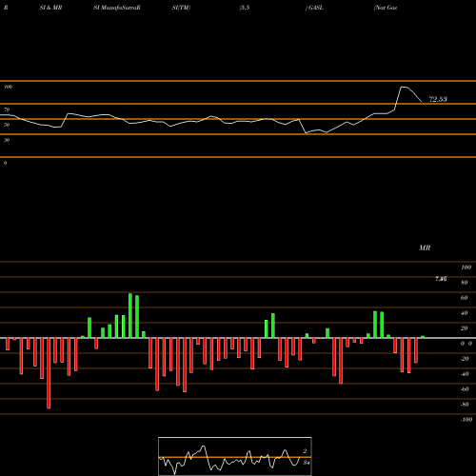
Task: Click the RSI axis label 30
Action: (x=7, y=140)
